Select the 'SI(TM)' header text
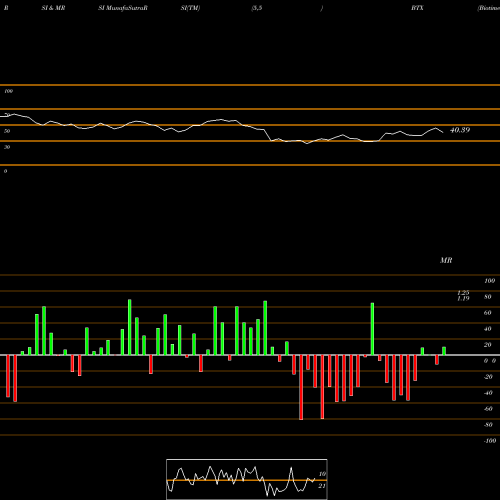The image size is (500, 500). (x=190, y=8)
